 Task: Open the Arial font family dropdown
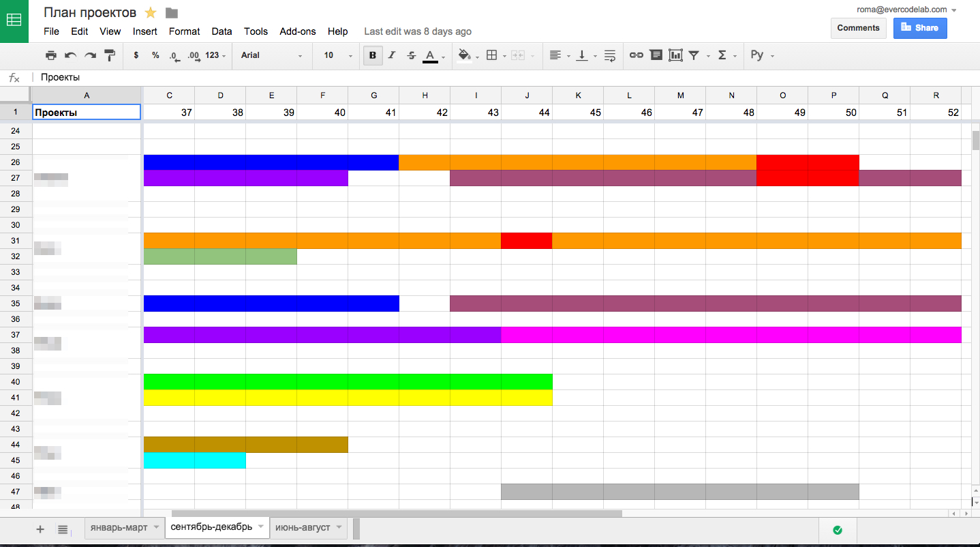coord(271,55)
